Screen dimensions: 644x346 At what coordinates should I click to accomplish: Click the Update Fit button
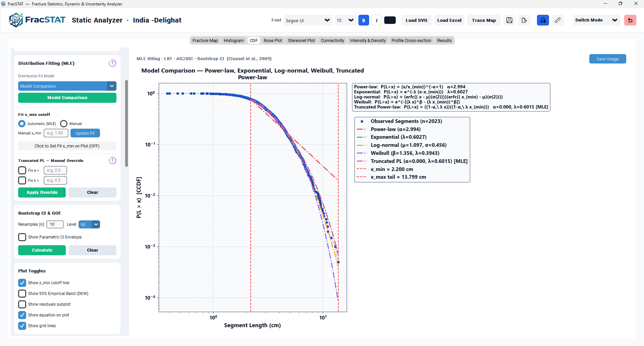click(x=85, y=133)
